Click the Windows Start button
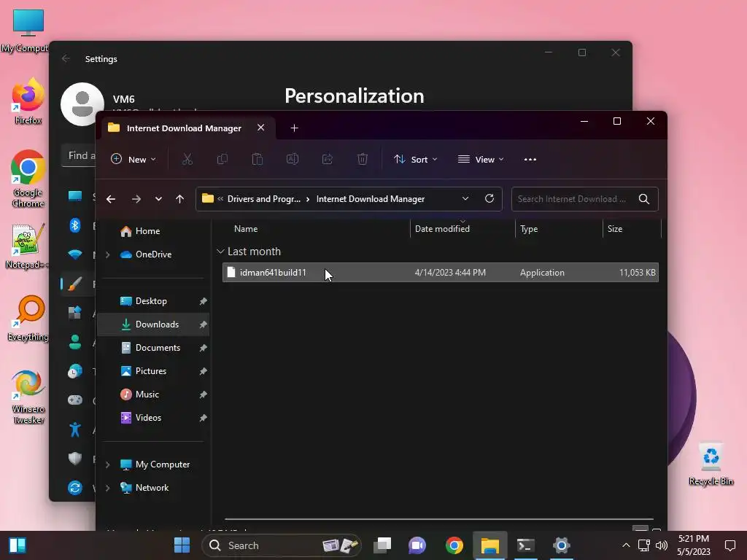This screenshot has height=560, width=747. pos(182,545)
